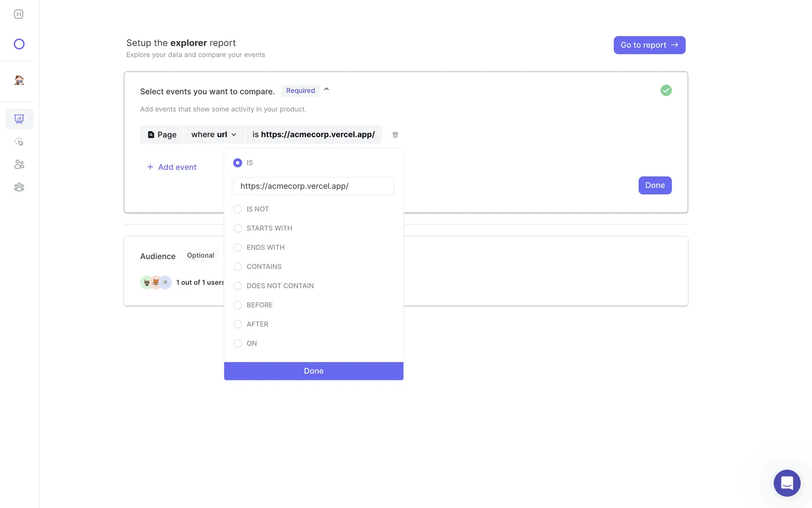The image size is (812, 508).
Task: Open the reports presentation chart icon
Action: pyautogui.click(x=19, y=119)
